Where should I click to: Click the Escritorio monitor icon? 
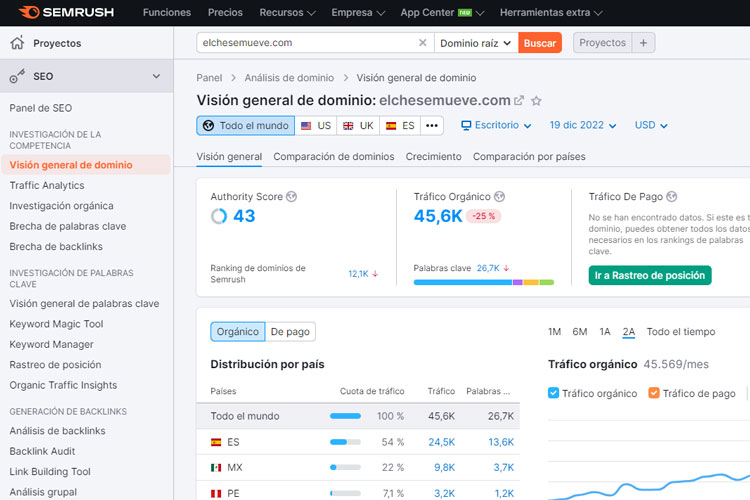[x=466, y=125]
